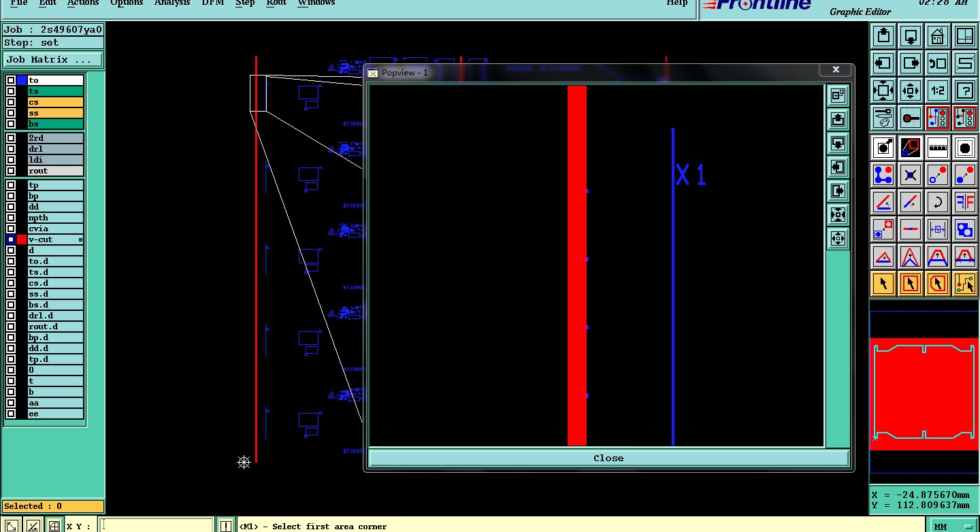Toggle the display box for layer mpth

pyautogui.click(x=11, y=218)
